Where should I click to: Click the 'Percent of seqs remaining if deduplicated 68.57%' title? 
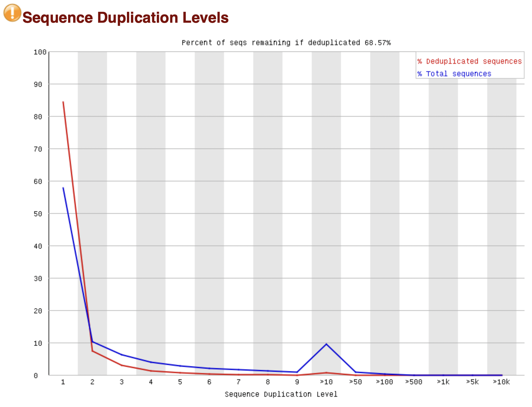point(286,43)
